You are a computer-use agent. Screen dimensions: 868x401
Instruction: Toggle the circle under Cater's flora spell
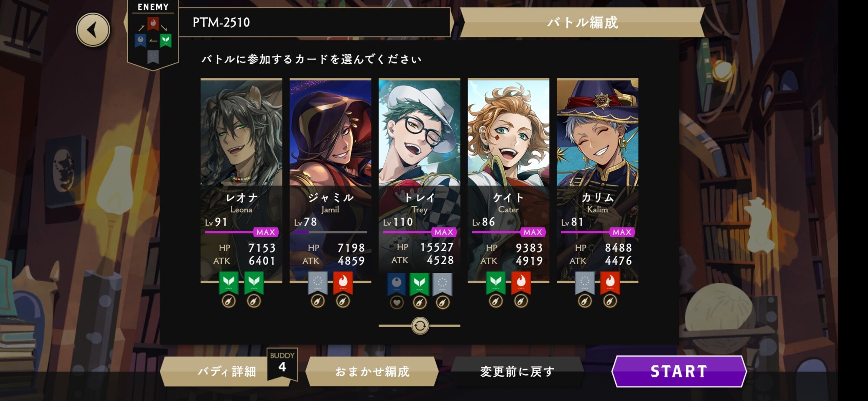[x=496, y=301]
